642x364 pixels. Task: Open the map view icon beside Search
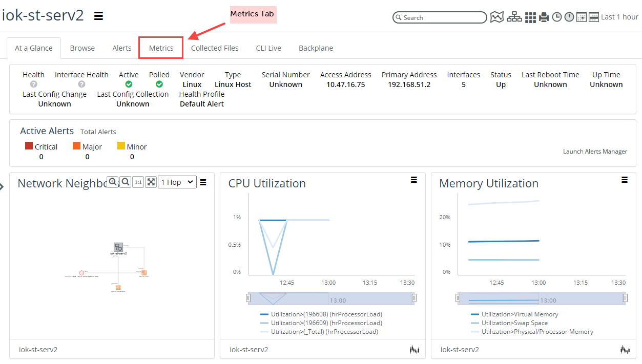tap(496, 17)
